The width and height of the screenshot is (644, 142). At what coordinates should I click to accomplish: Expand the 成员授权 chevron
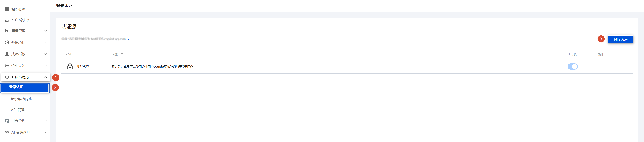coord(45,54)
